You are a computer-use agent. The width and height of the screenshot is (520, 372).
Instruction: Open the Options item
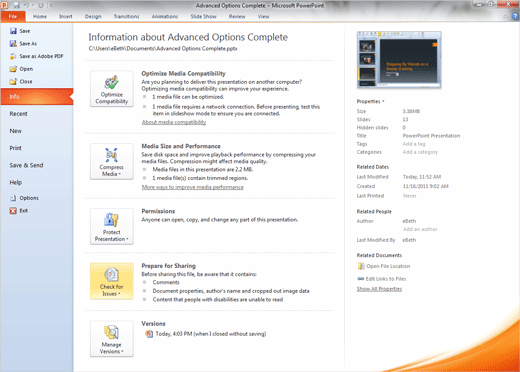[24, 198]
